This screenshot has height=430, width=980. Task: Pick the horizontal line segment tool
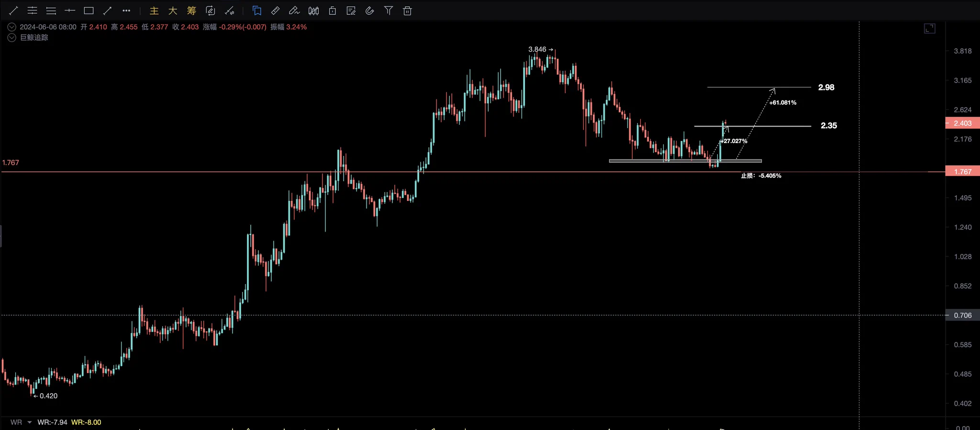pos(70,11)
